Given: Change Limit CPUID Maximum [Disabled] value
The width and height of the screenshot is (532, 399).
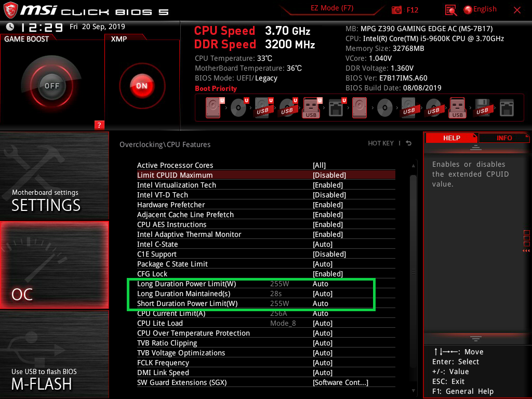Looking at the screenshot, I should click(x=266, y=175).
